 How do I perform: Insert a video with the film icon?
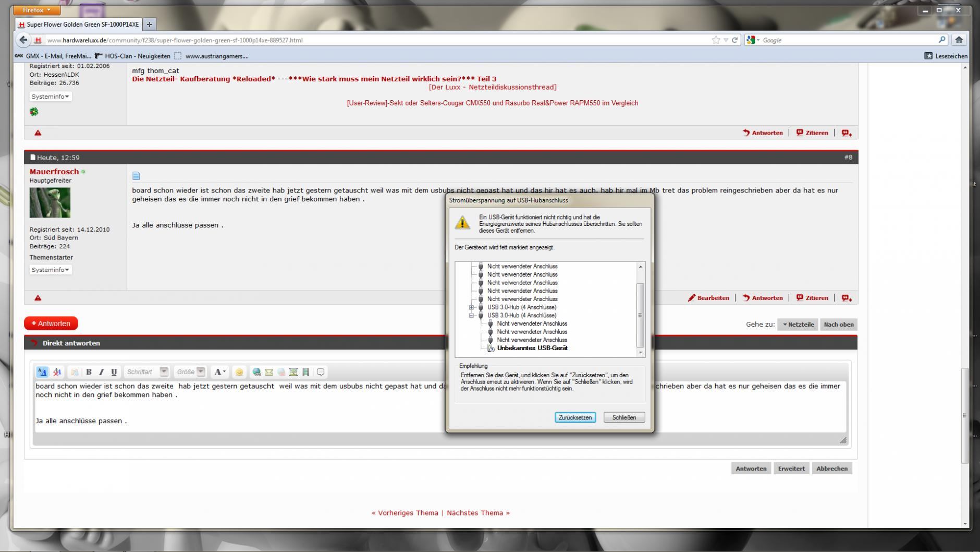tap(305, 372)
